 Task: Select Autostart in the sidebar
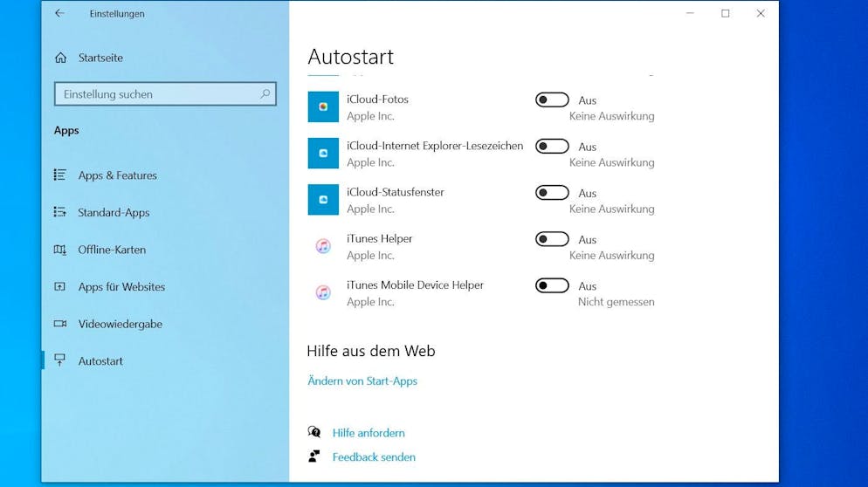100,360
